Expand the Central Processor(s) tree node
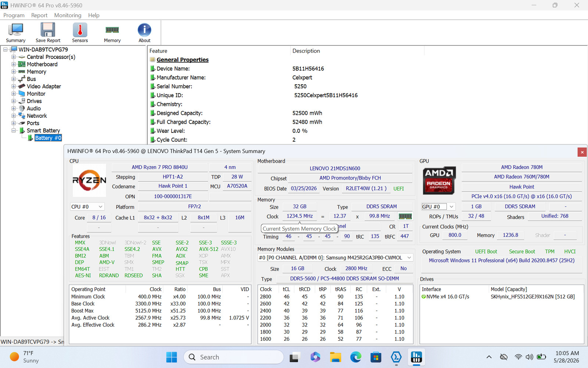Viewport: 588px width, 368px height. click(14, 57)
